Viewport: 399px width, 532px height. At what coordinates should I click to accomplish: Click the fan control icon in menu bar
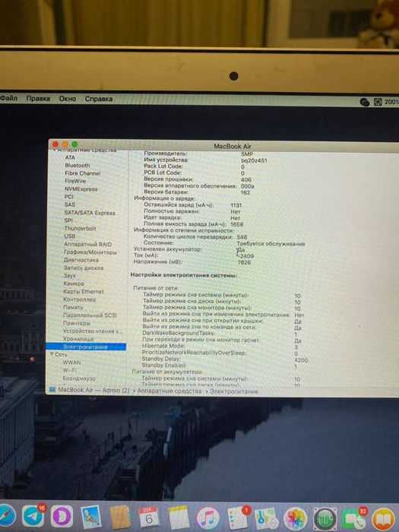(x=378, y=102)
